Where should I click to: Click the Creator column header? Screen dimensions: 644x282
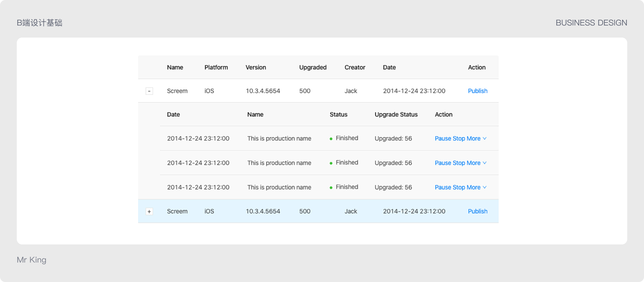pos(355,67)
